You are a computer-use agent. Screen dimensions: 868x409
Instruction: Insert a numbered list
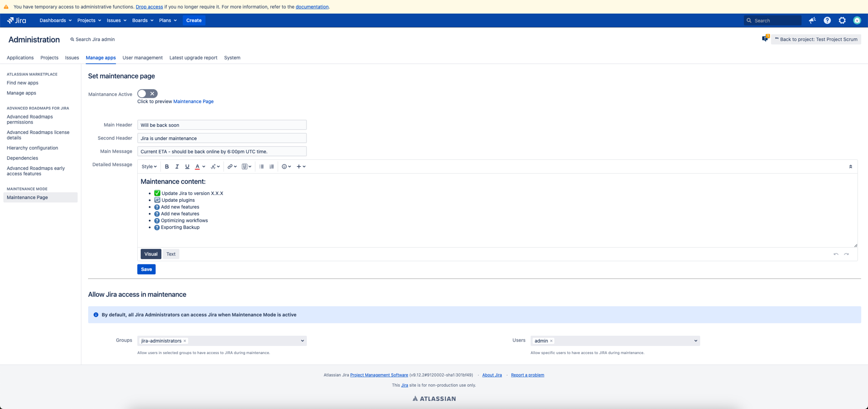(x=272, y=167)
